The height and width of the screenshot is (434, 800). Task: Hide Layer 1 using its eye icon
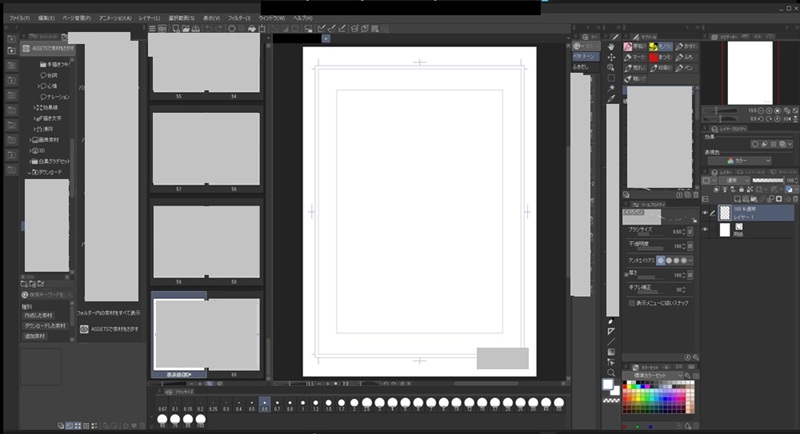(704, 213)
